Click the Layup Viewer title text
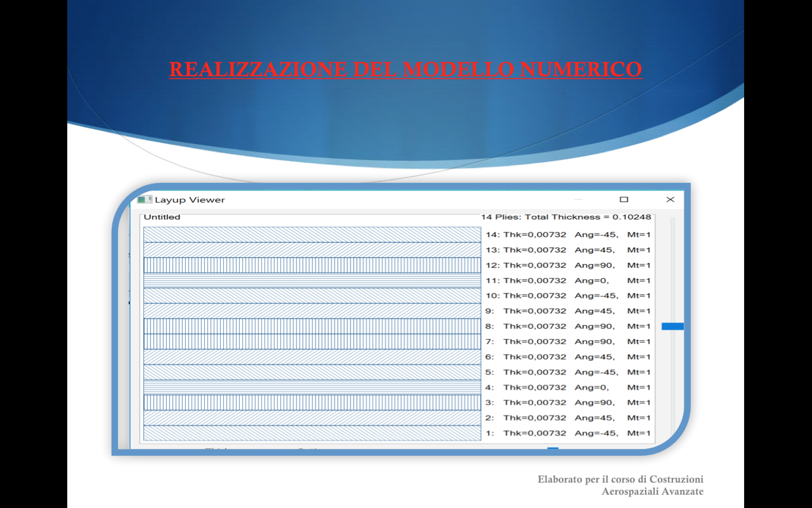This screenshot has width=812, height=508. click(190, 200)
